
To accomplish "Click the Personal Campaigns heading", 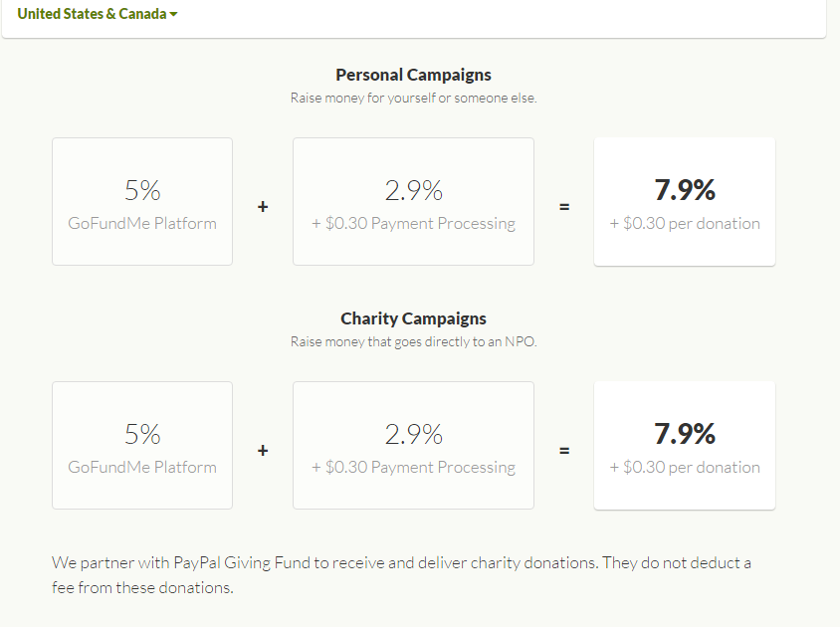I will click(413, 75).
